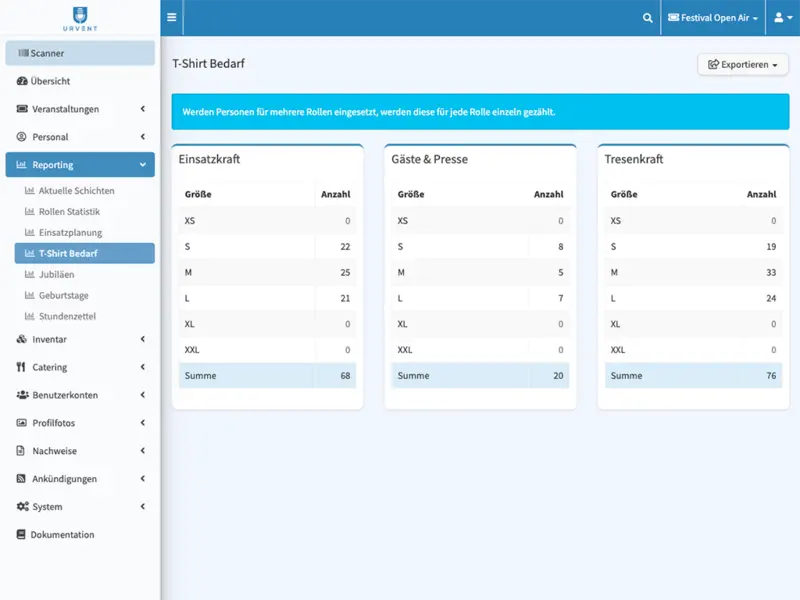Click the Tresenkraft M count 33
This screenshot has width=800, height=600.
(x=771, y=272)
